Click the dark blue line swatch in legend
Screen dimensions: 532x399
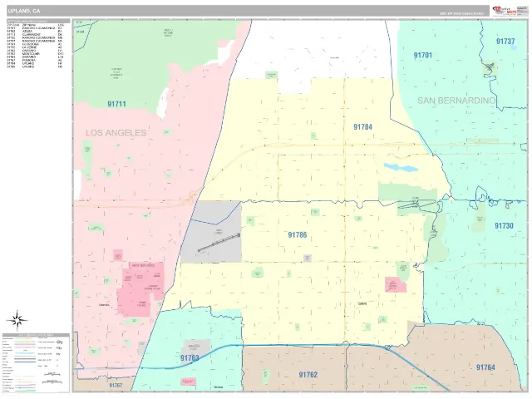point(25,362)
